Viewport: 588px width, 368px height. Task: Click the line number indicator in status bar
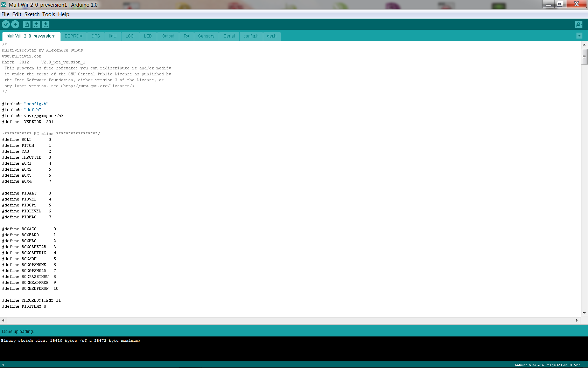[x=3, y=365]
